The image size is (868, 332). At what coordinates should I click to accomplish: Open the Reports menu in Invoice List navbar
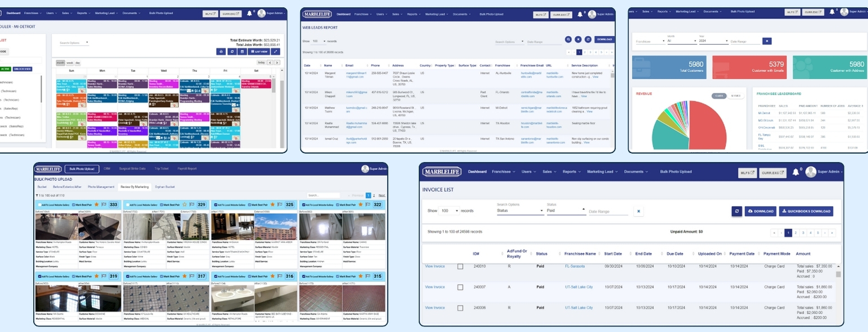571,172
